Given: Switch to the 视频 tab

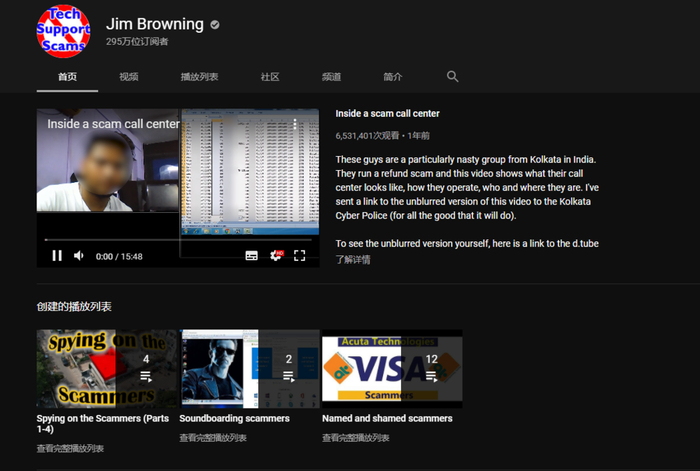Looking at the screenshot, I should (x=129, y=77).
